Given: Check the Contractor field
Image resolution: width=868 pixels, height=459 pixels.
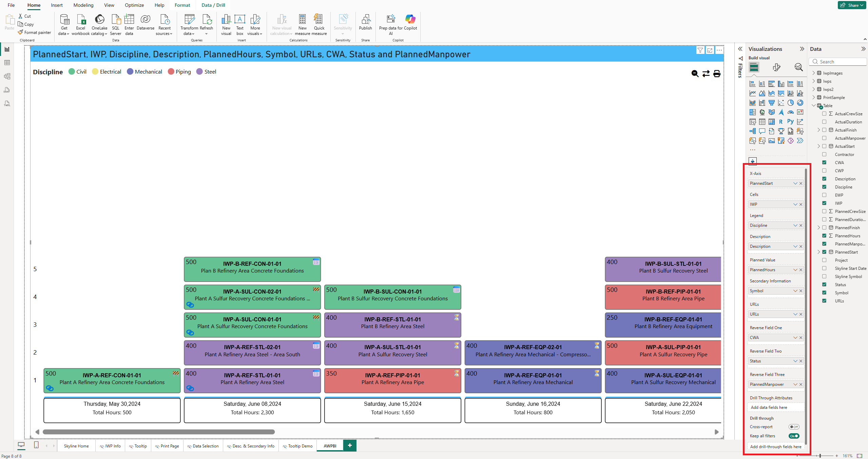Looking at the screenshot, I should (824, 154).
